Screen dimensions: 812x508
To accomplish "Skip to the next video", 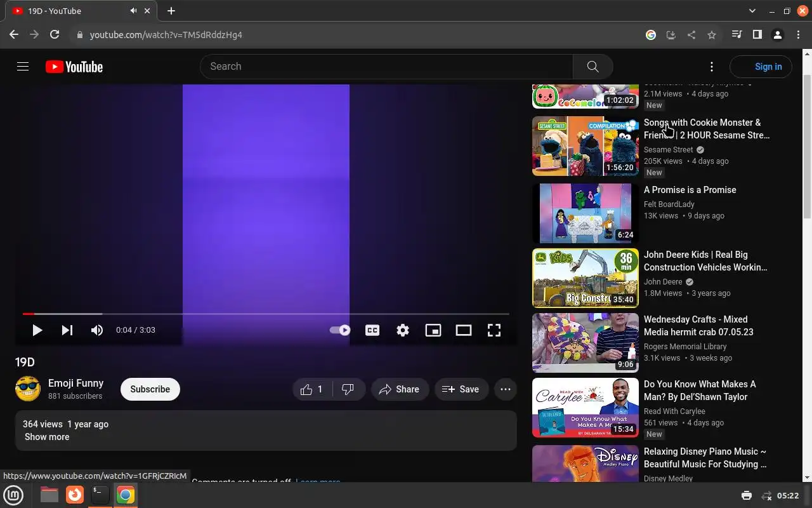I will click(67, 330).
